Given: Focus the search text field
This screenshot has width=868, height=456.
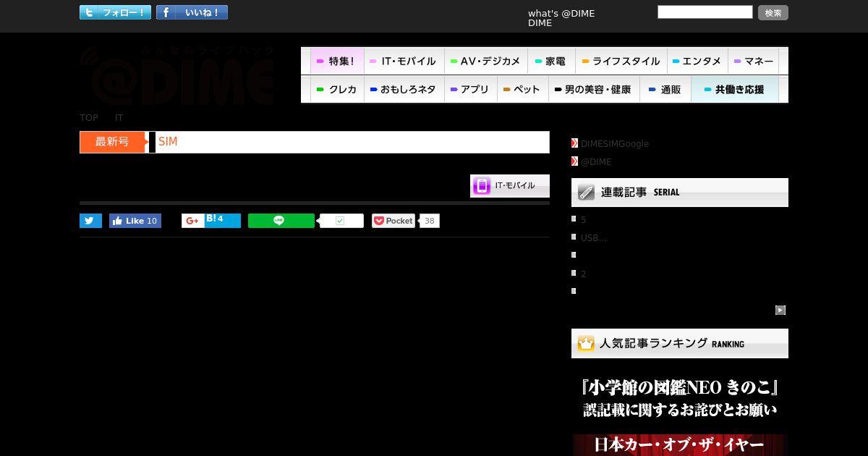Looking at the screenshot, I should [x=705, y=12].
